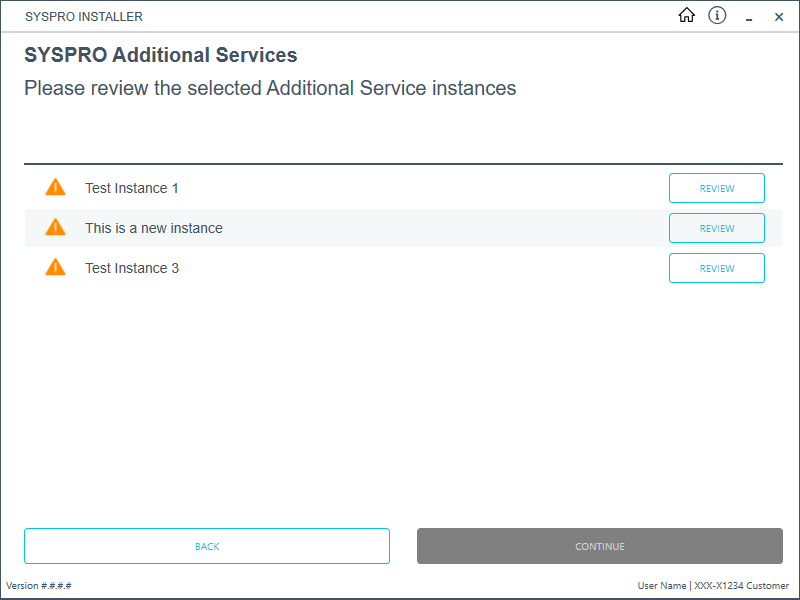The image size is (800, 600).
Task: Click the Version #.#.#.# text in footer
Action: pos(39,586)
